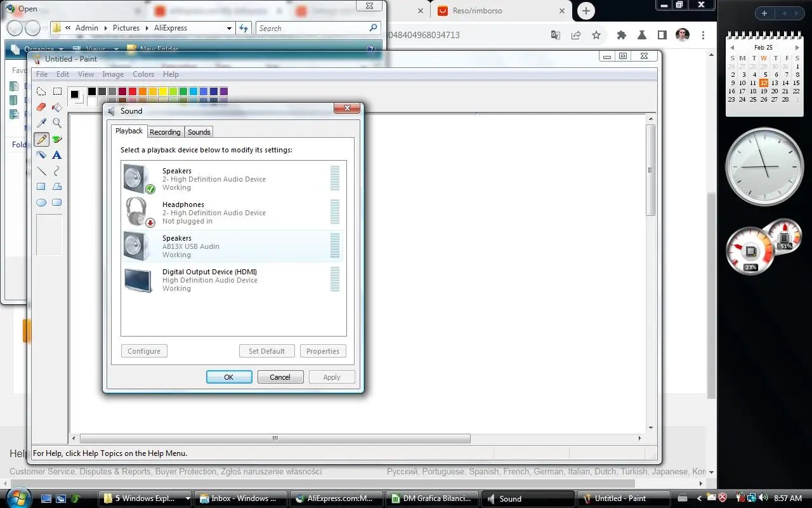The width and height of the screenshot is (812, 508).
Task: Pick the red color swatch in palette
Action: (x=133, y=91)
